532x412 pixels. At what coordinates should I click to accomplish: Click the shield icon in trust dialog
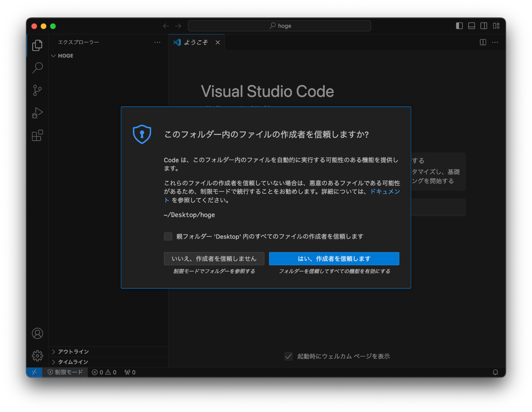click(142, 134)
